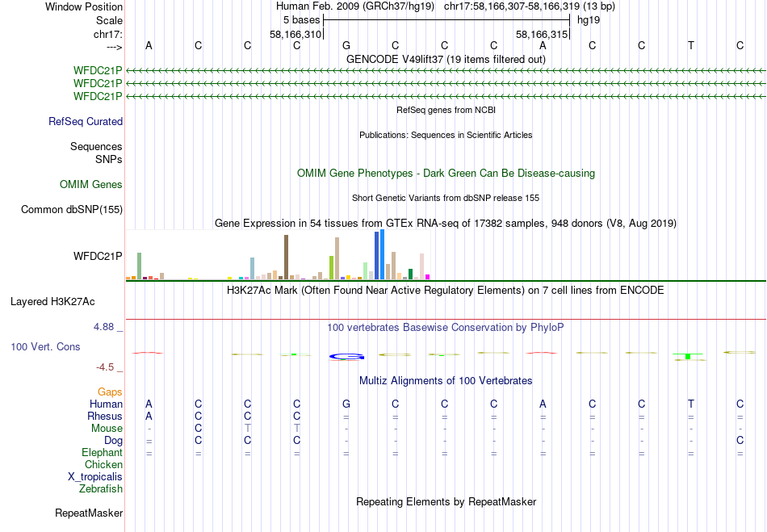Click the G base in Human alignment row
Viewport: 767px width, 532px height.
pyautogui.click(x=346, y=404)
